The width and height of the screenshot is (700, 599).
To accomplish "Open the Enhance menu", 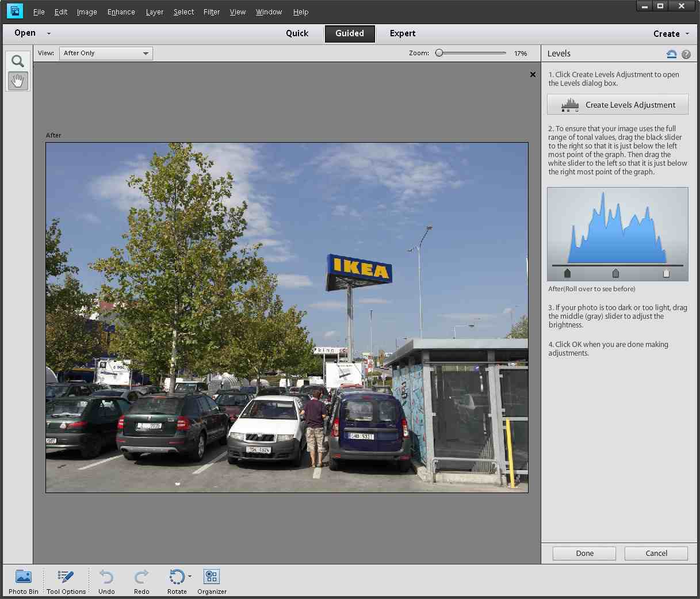I will click(x=121, y=12).
